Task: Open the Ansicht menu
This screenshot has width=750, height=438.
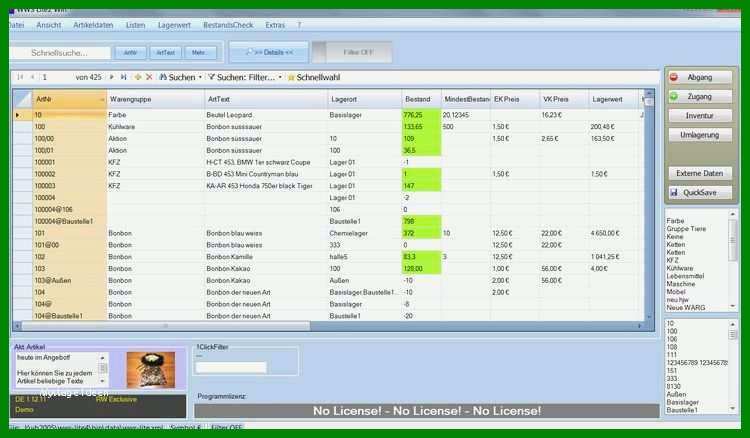Action: (x=49, y=25)
